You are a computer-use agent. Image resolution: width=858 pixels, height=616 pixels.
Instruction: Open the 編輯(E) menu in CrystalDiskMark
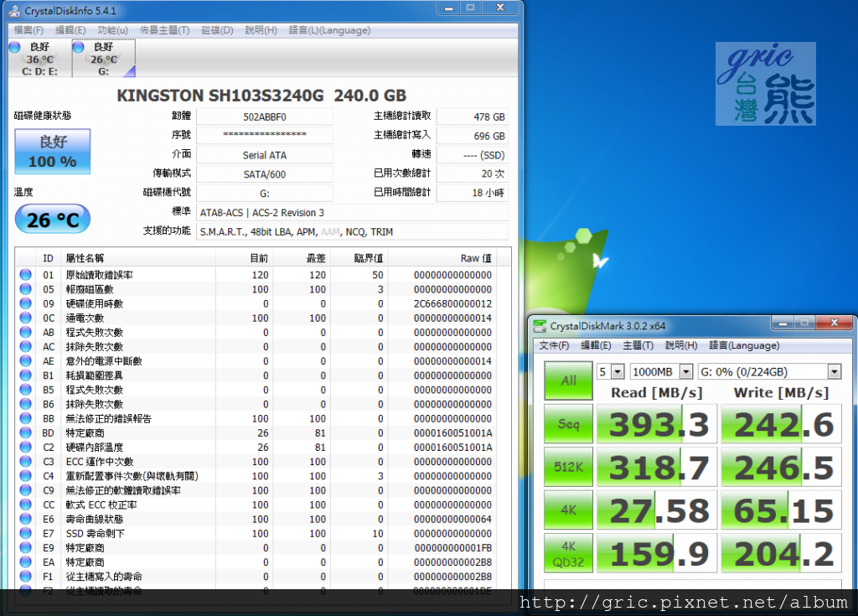(596, 345)
